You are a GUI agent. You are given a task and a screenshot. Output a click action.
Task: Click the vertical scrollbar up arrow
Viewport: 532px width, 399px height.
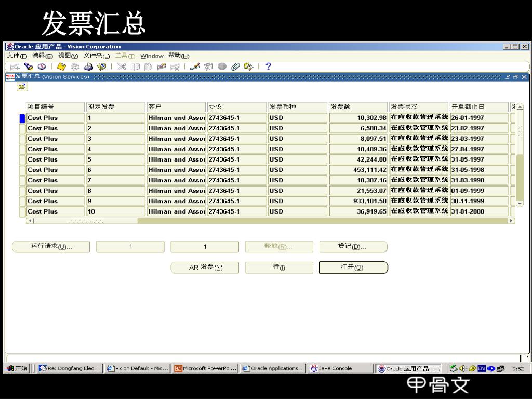click(x=520, y=107)
